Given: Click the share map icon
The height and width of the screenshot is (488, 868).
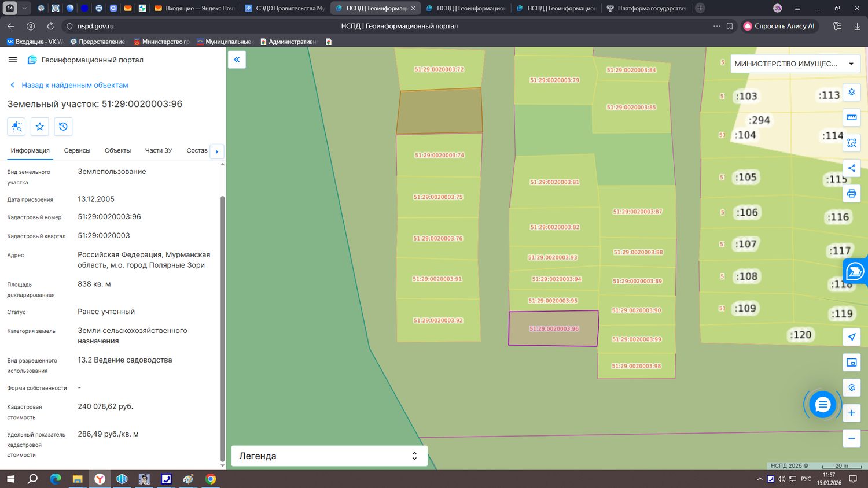Looking at the screenshot, I should coord(851,168).
